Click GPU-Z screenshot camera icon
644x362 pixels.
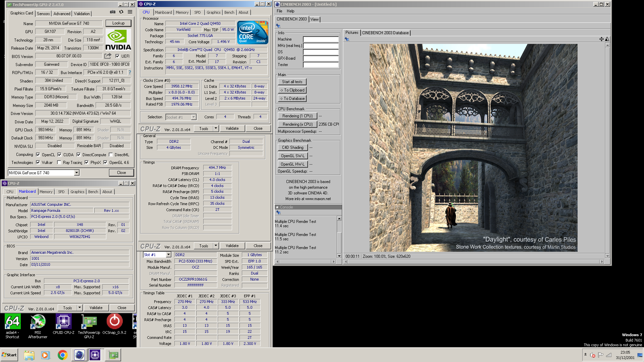(x=112, y=12)
